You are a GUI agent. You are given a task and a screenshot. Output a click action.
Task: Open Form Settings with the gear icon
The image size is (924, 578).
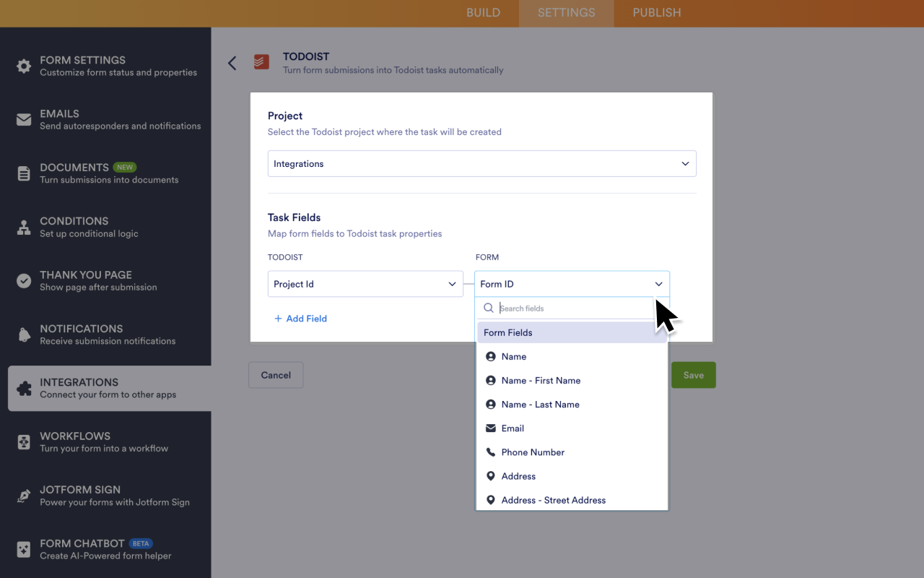click(23, 66)
